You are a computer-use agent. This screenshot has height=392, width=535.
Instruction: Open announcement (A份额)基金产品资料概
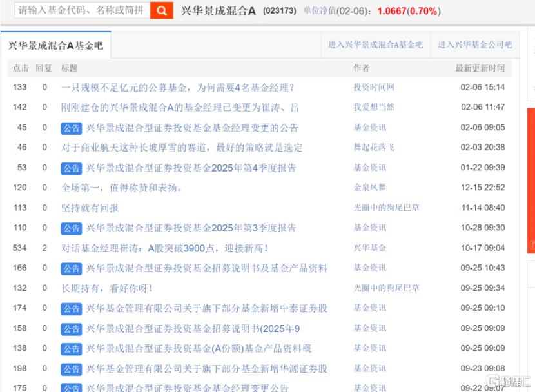(199, 348)
